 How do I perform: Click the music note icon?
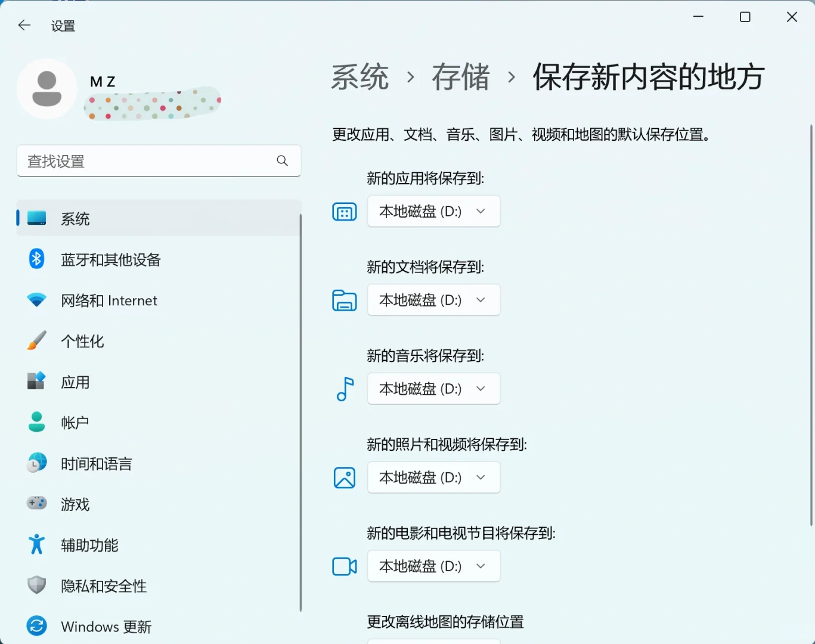[345, 389]
